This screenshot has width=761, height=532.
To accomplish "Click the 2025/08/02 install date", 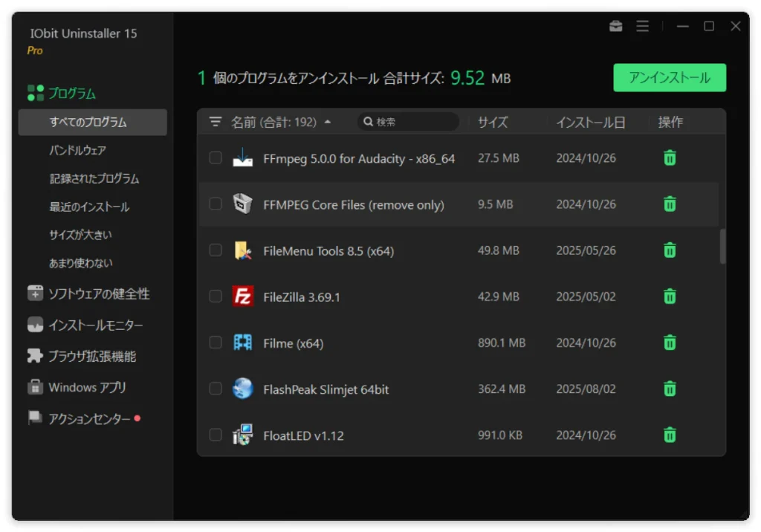I will [x=586, y=389].
